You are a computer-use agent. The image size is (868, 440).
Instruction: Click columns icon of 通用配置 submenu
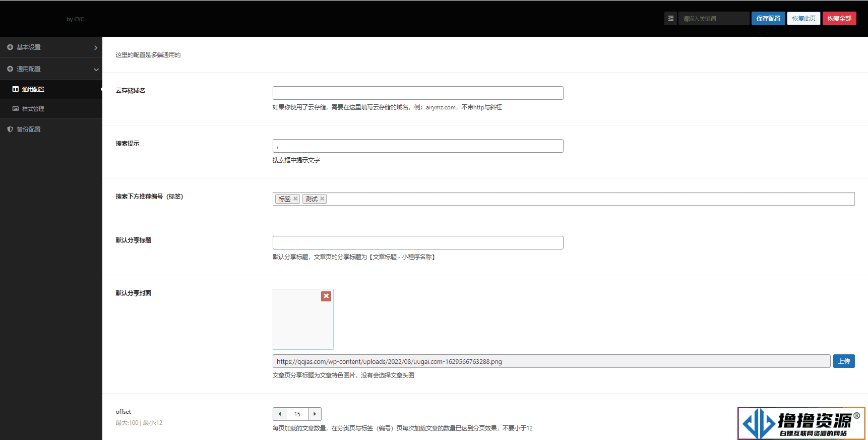tap(16, 89)
